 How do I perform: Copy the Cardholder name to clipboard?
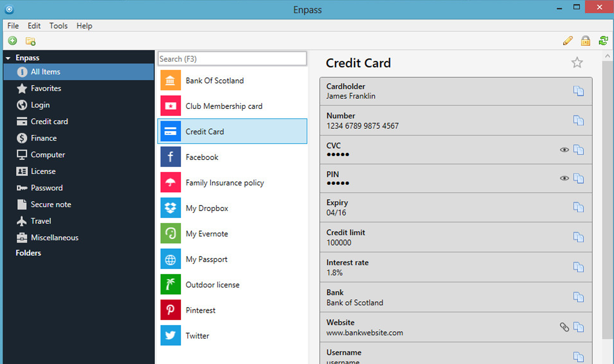pos(578,91)
